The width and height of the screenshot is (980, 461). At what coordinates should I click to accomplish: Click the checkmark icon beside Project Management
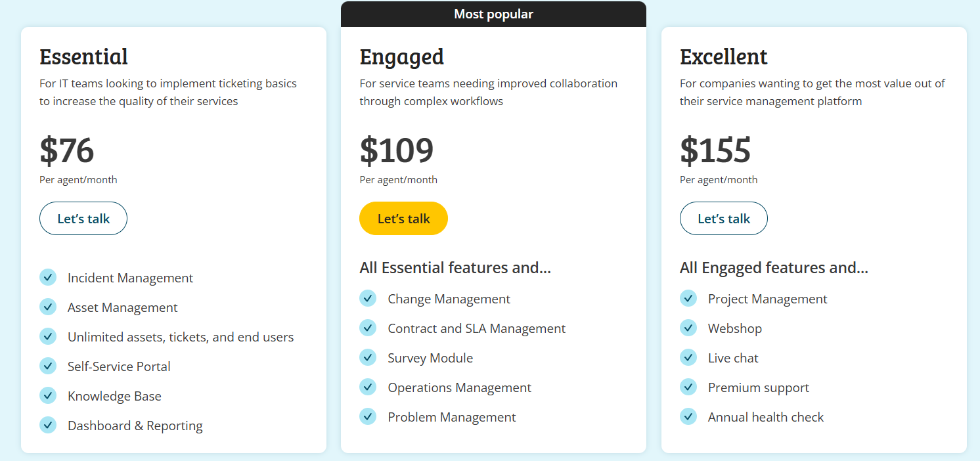click(x=688, y=298)
